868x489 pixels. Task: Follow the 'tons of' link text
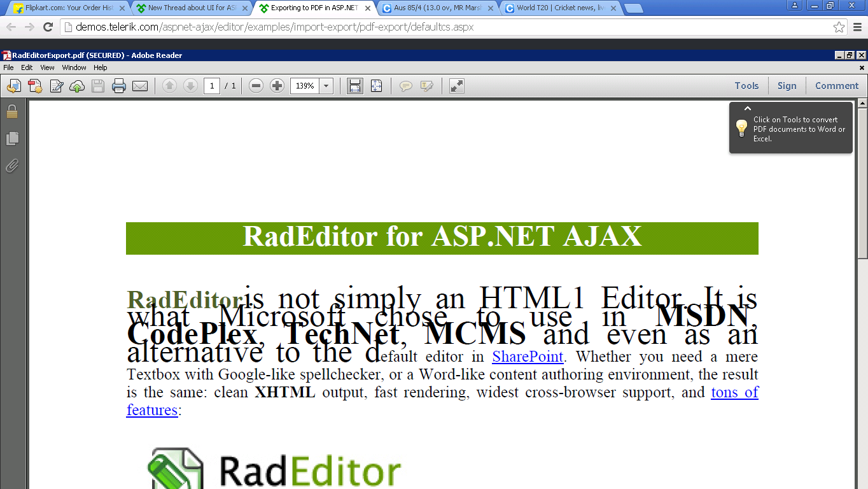(734, 392)
